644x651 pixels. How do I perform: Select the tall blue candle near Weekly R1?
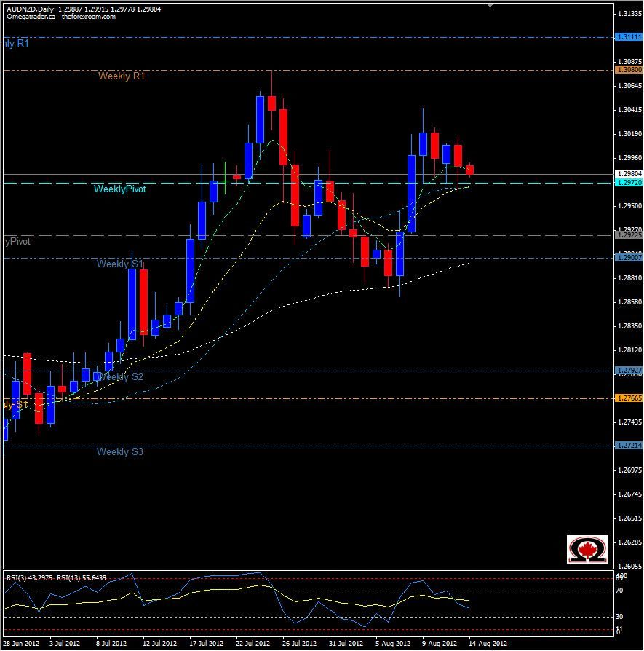(x=260, y=120)
